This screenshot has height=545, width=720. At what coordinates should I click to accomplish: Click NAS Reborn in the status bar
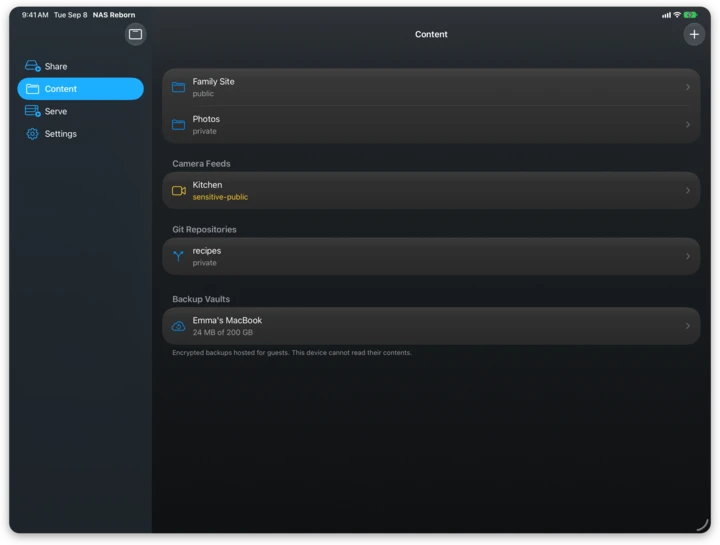click(114, 15)
